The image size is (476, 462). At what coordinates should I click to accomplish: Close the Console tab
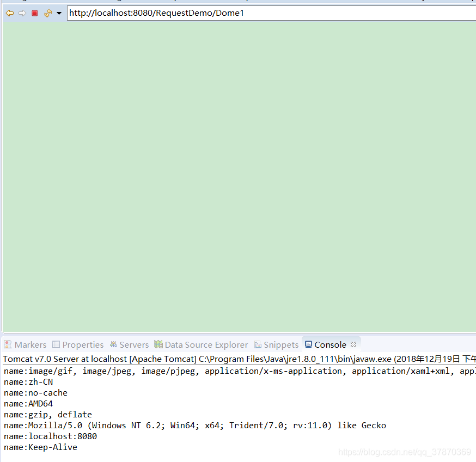pyautogui.click(x=353, y=344)
